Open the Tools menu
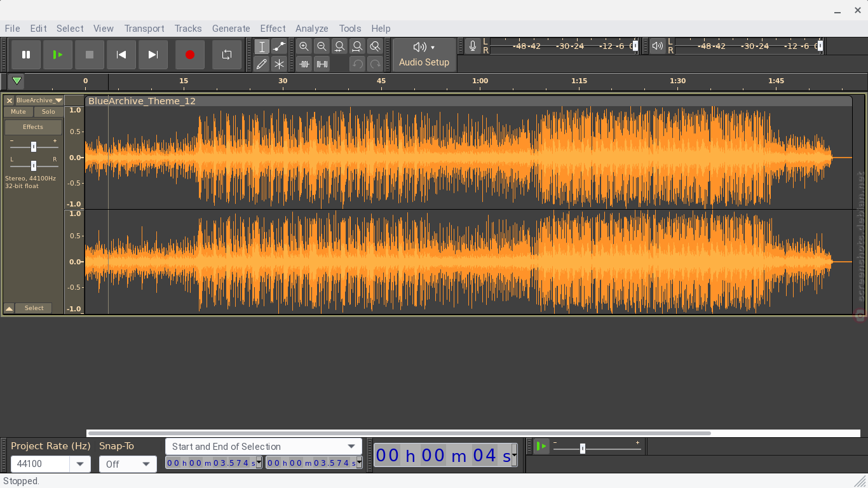The height and width of the screenshot is (488, 868). 350,29
